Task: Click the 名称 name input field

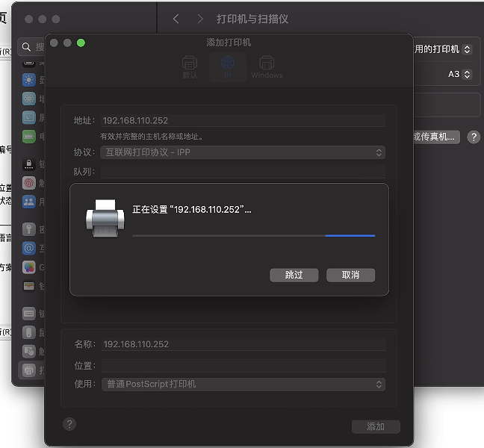Action: point(243,344)
